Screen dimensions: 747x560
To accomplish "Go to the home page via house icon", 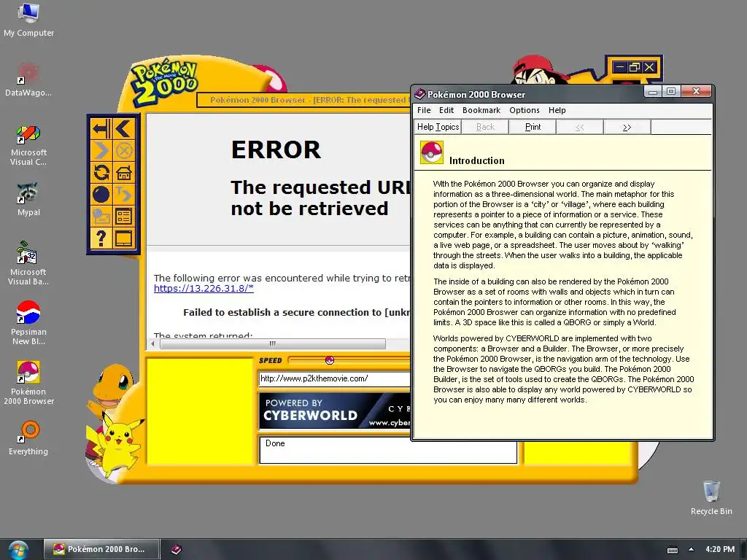I will pyautogui.click(x=124, y=172).
